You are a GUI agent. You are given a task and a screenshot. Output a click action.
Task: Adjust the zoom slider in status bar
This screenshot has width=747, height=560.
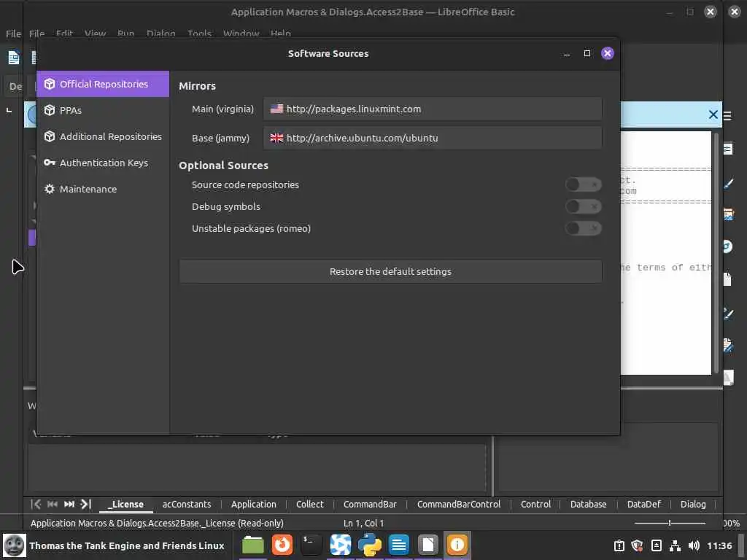(670, 523)
